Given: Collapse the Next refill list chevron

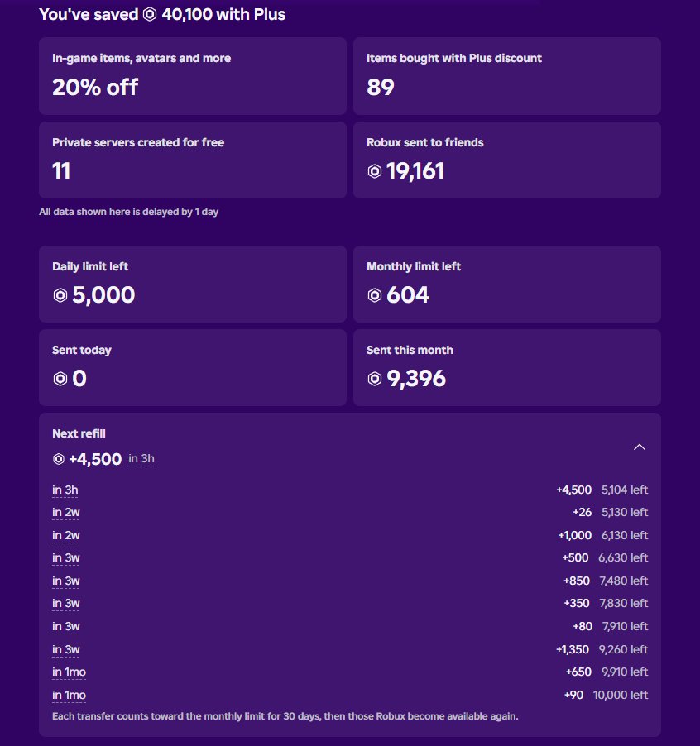Looking at the screenshot, I should click(x=639, y=447).
